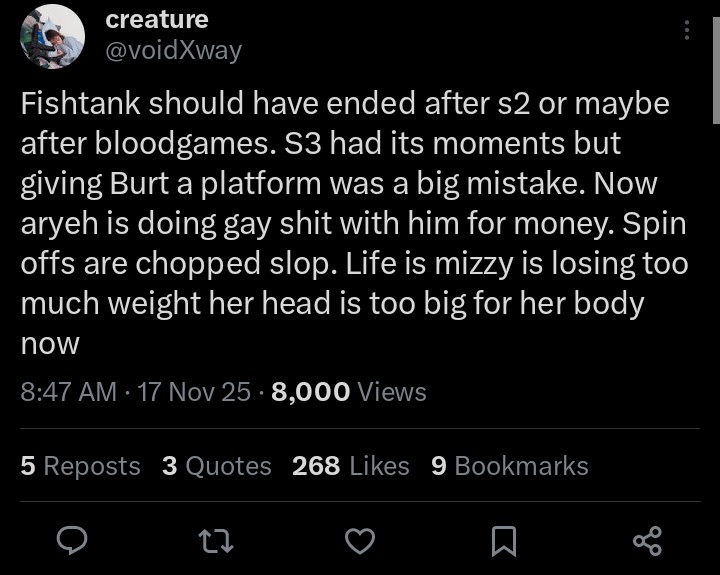This screenshot has height=575, width=720.
Task: Like the tweet with the heart icon
Action: 359,541
